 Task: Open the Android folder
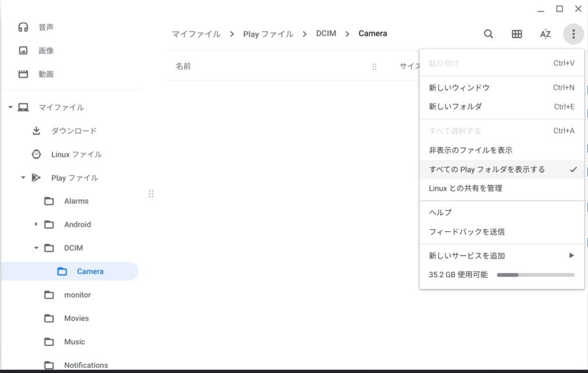coord(78,224)
